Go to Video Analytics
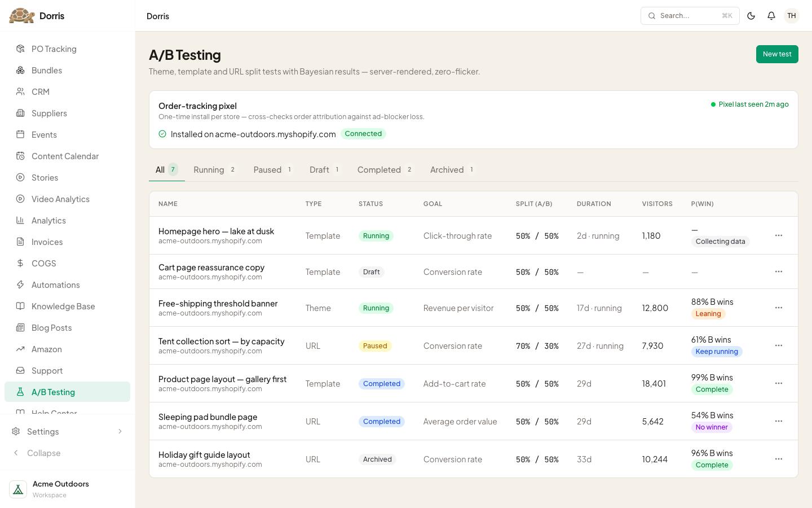This screenshot has width=812, height=508. 67,199
